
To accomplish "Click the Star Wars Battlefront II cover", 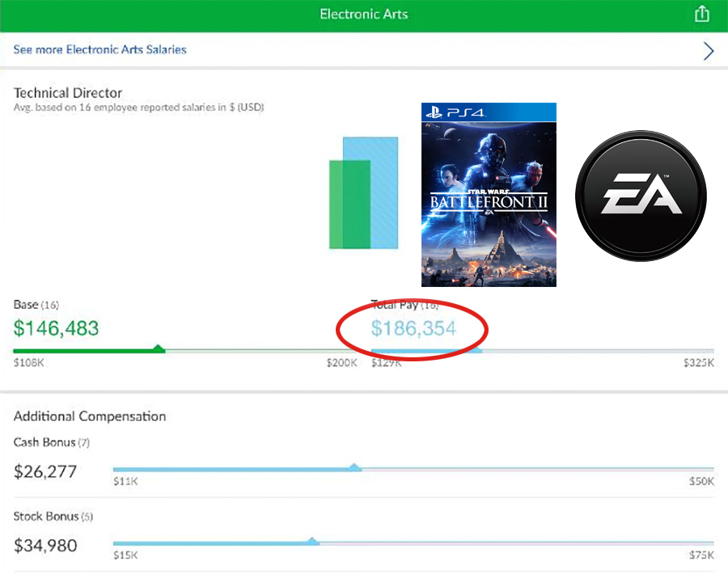I will coord(489,195).
